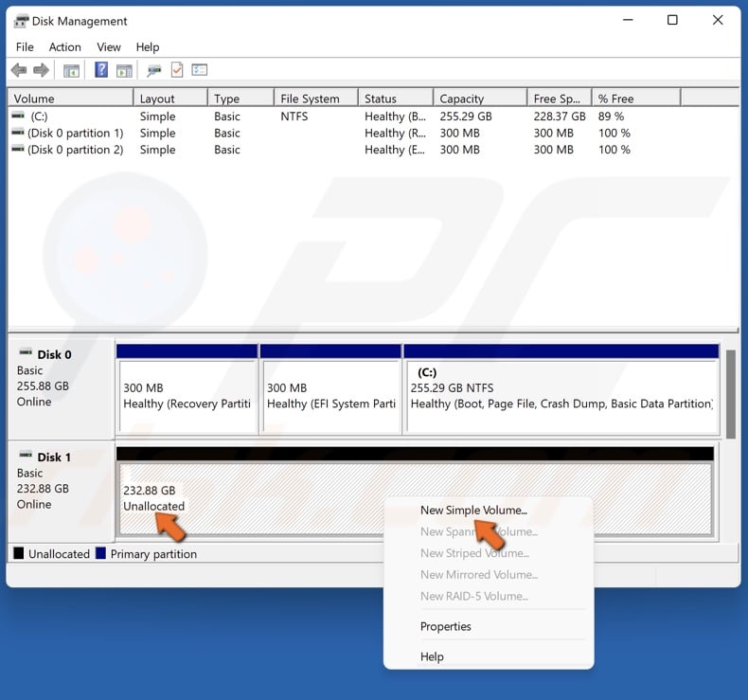This screenshot has width=748, height=700.
Task: Click drive icon for Disk 0 partition 2 row
Action: (18, 149)
